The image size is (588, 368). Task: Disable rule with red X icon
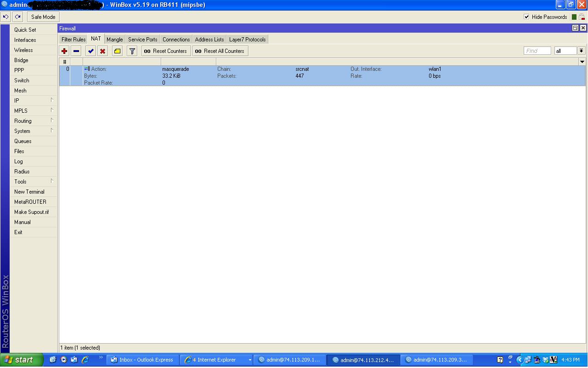(103, 51)
